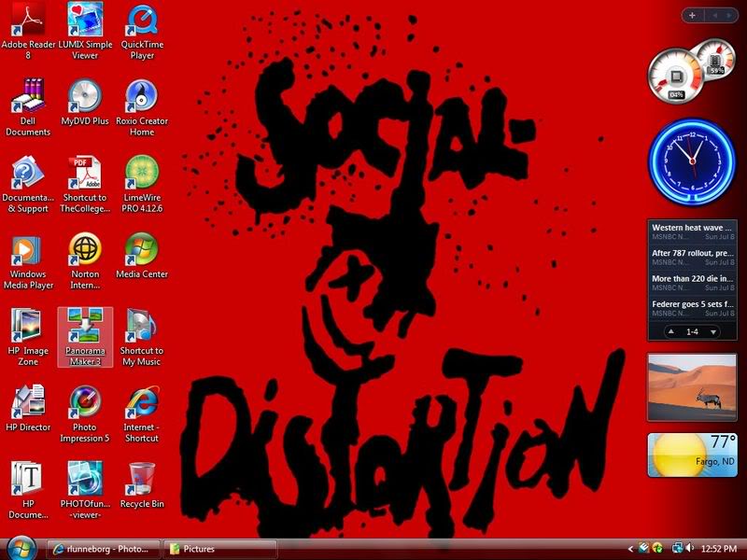747x560 pixels.
Task: Open Windows Media Player desktop icon
Action: click(28, 261)
